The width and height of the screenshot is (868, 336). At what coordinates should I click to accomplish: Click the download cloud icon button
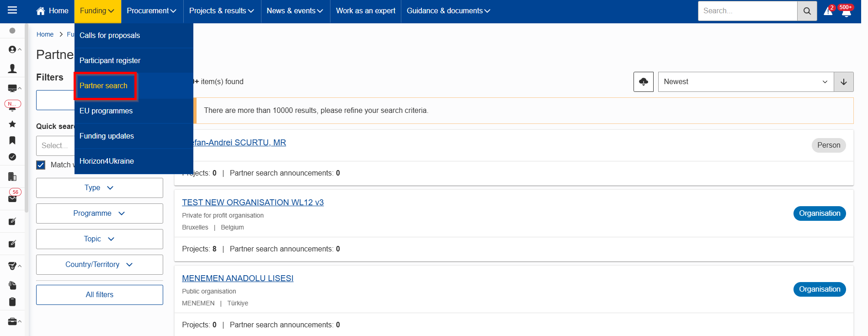[643, 82]
